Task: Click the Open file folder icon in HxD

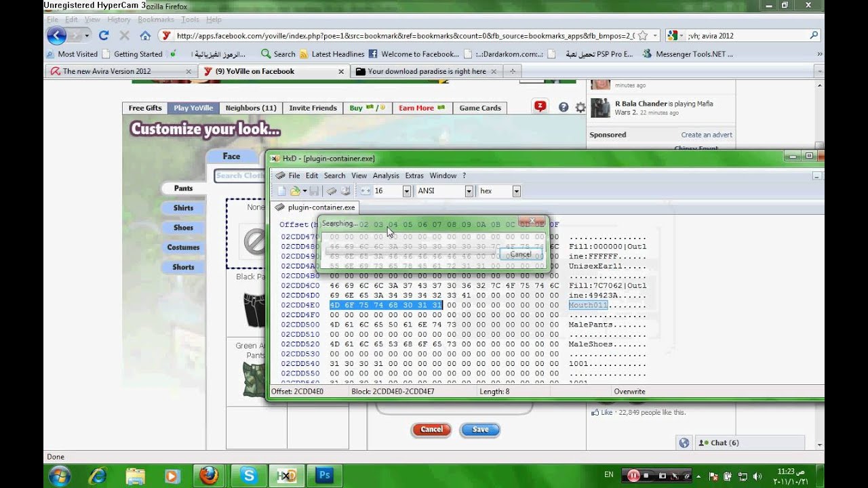Action: [295, 191]
